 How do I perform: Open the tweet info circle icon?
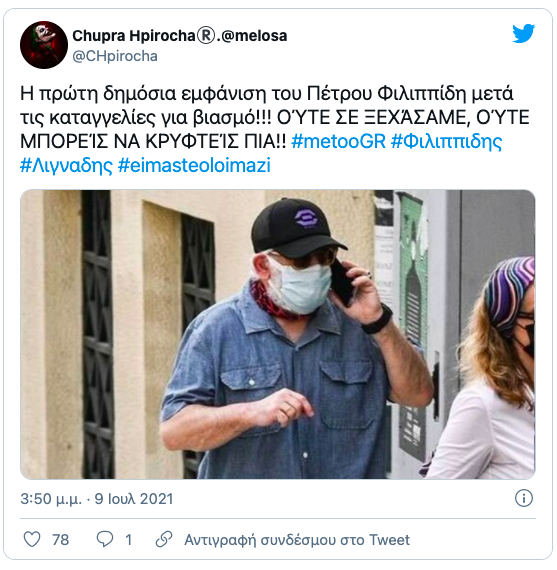pos(524,498)
